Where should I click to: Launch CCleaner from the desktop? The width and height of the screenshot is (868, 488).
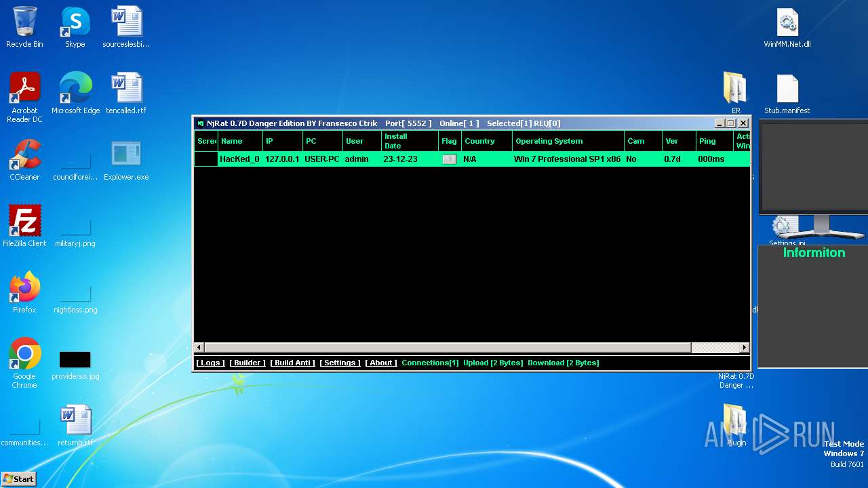24,160
